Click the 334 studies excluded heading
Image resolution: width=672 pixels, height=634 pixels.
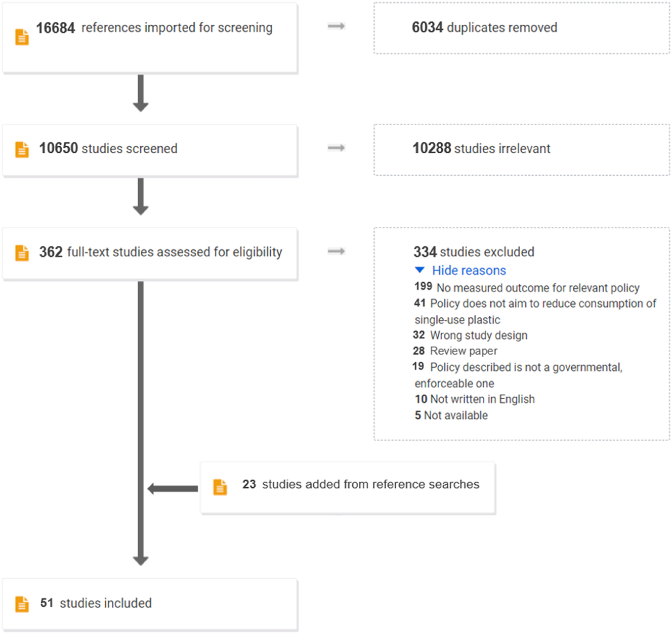click(474, 252)
